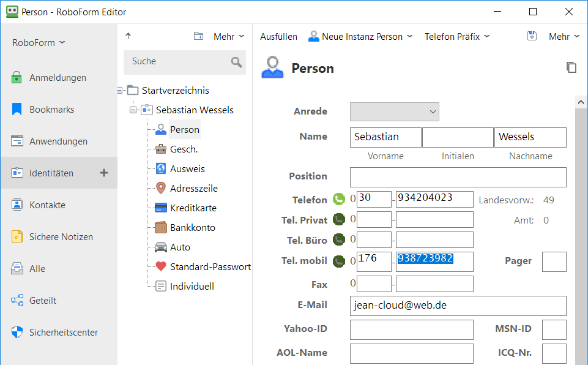The height and width of the screenshot is (365, 588).
Task: Click the Standard-Passwort heart icon
Action: (161, 266)
